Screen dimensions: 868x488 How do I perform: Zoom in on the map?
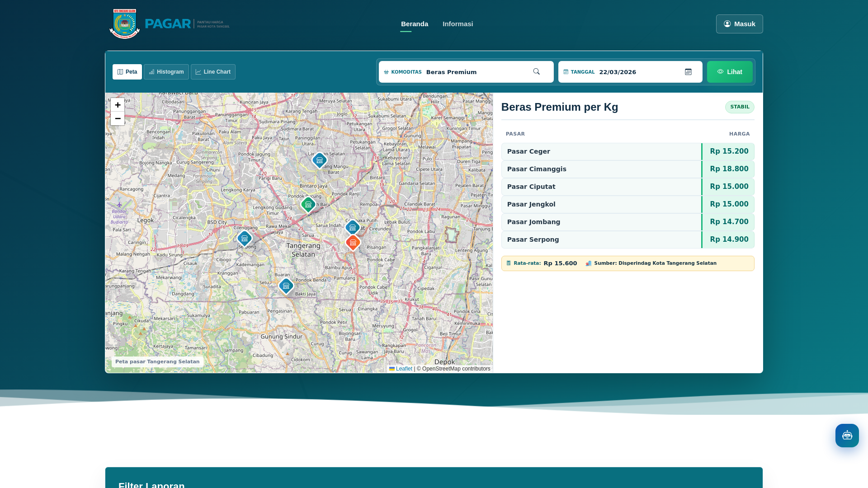click(118, 105)
